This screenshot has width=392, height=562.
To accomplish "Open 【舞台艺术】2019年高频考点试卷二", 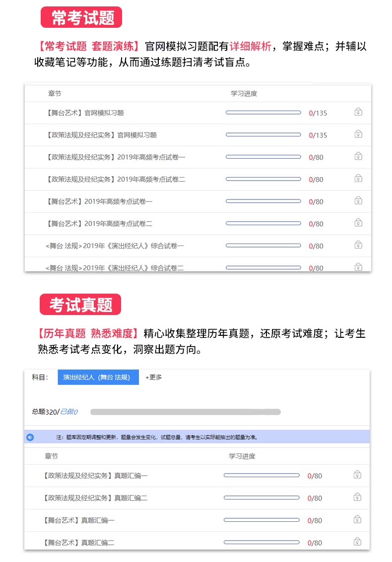I will [99, 224].
